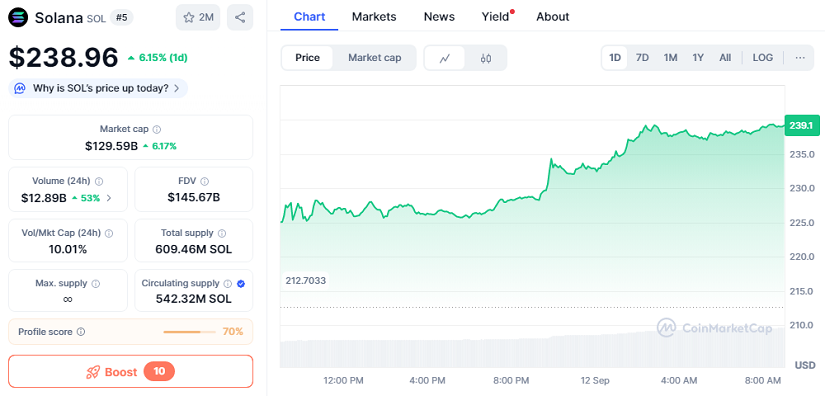825x396 pixels.
Task: Click FDV value $145.67B
Action: (x=194, y=198)
